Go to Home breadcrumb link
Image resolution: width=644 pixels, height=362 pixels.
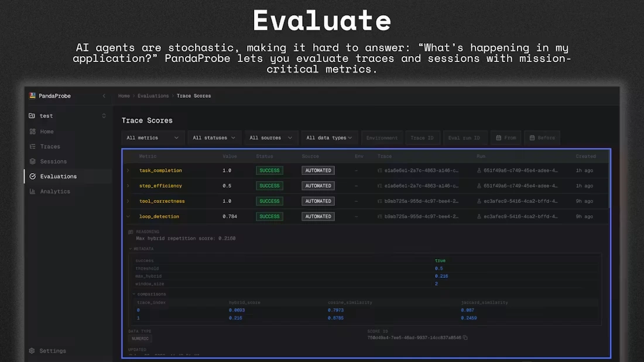point(124,96)
